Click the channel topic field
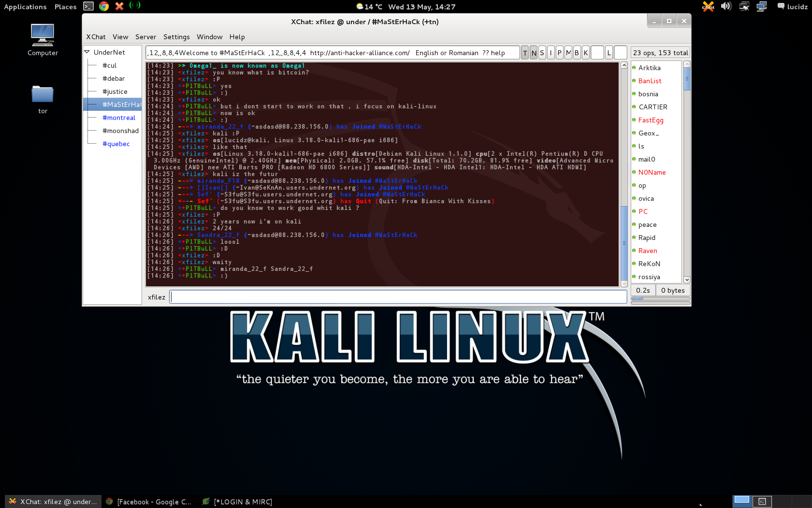812x508 pixels. [x=333, y=53]
